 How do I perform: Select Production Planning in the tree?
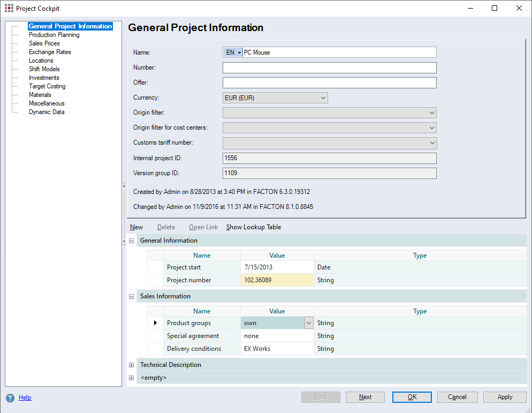(x=54, y=35)
